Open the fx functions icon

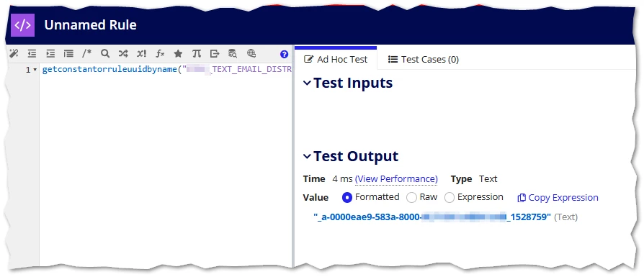tap(160, 53)
